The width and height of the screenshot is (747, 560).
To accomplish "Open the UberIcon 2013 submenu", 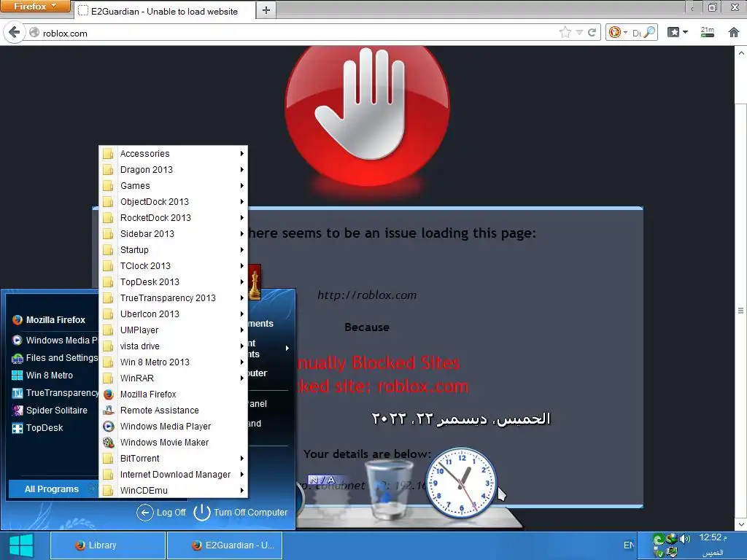I will pyautogui.click(x=174, y=314).
